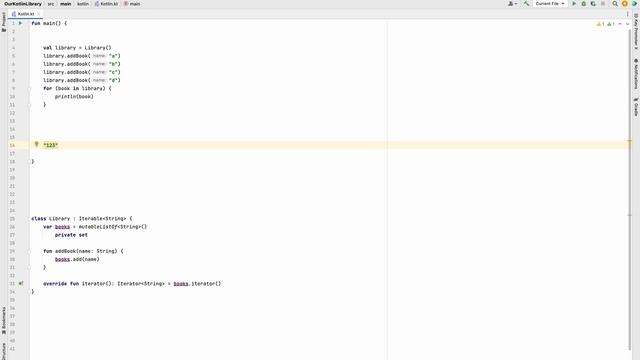
Task: Click 'fun addBook(name: String)' declaration
Action: 83,251
